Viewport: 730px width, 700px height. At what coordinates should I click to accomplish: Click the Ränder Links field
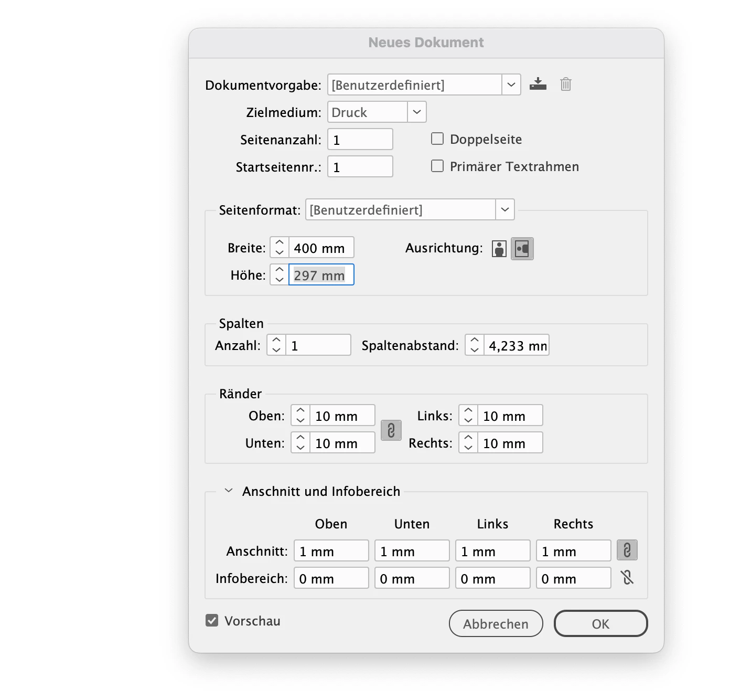click(510, 415)
